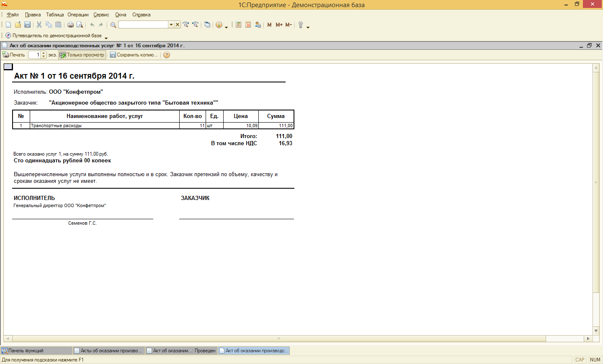The image size is (603, 364).
Task: Open the windows list icon
Action: pyautogui.click(x=207, y=25)
